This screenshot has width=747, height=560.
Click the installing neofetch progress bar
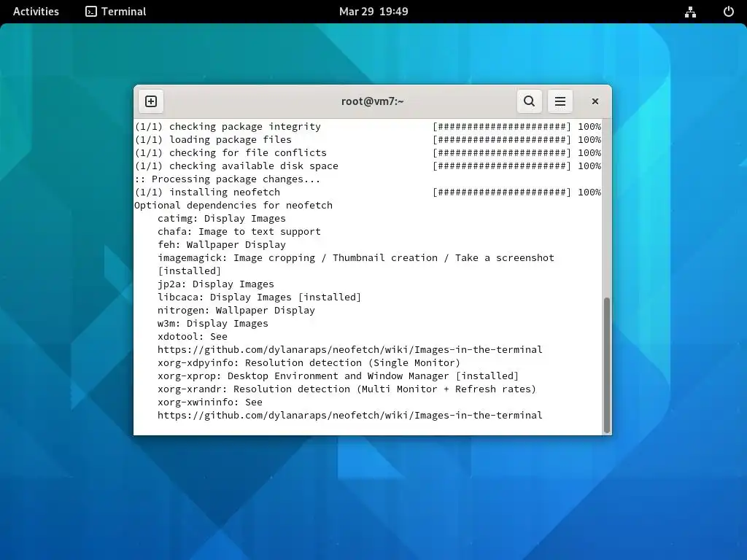[x=502, y=192]
